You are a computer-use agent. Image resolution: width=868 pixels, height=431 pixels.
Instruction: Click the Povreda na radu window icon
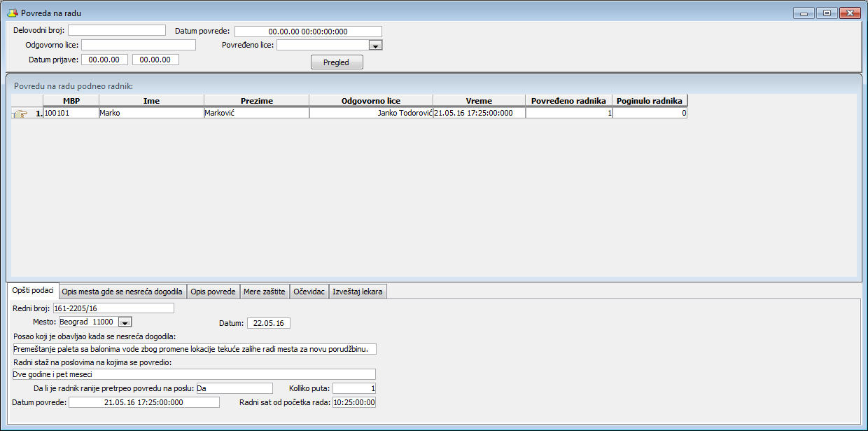point(12,13)
